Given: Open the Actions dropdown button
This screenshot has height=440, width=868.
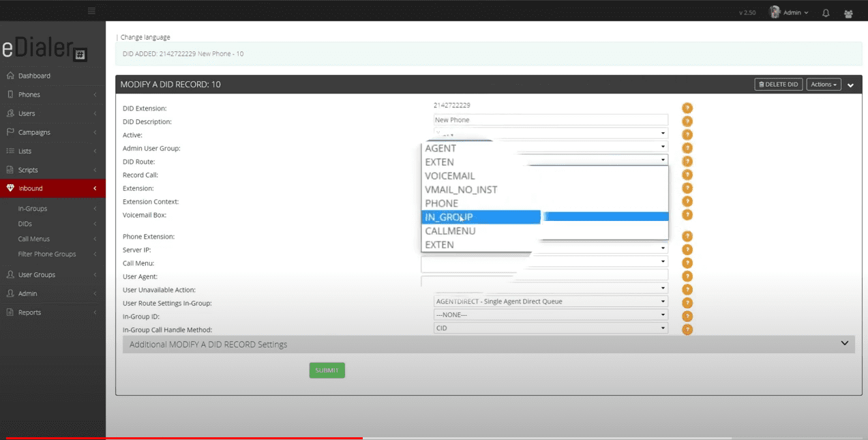Looking at the screenshot, I should point(824,85).
